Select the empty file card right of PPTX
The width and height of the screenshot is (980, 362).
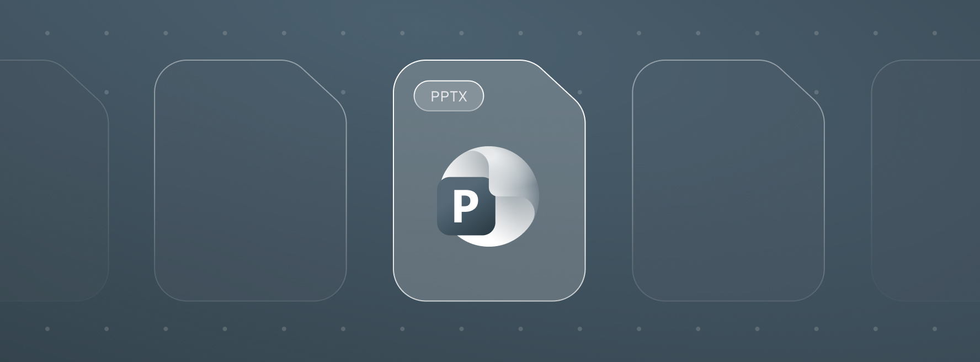coord(728,180)
